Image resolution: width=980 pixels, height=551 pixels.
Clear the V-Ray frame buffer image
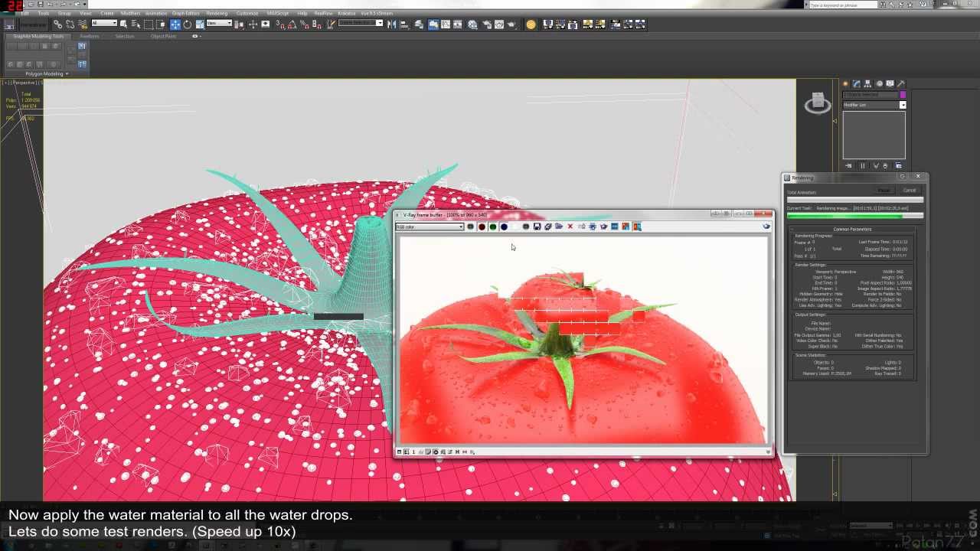point(570,227)
